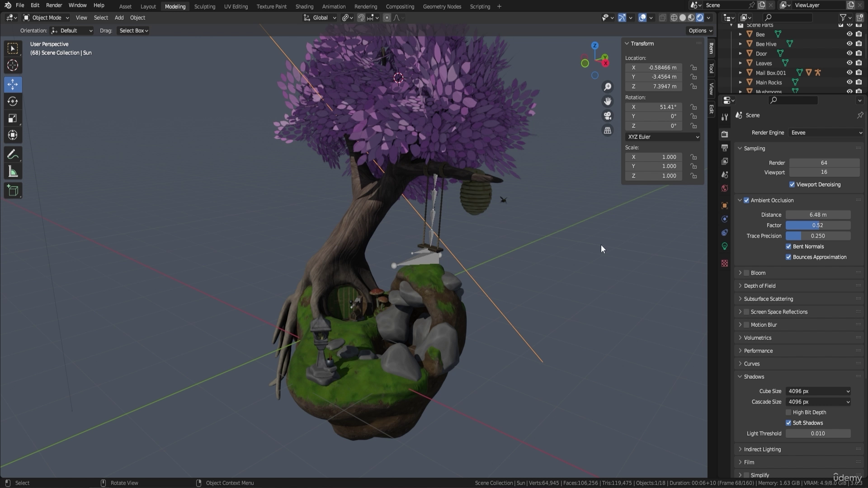Viewport: 868px width, 488px height.
Task: Switch to the Sculpting workspace tab
Action: pos(204,6)
